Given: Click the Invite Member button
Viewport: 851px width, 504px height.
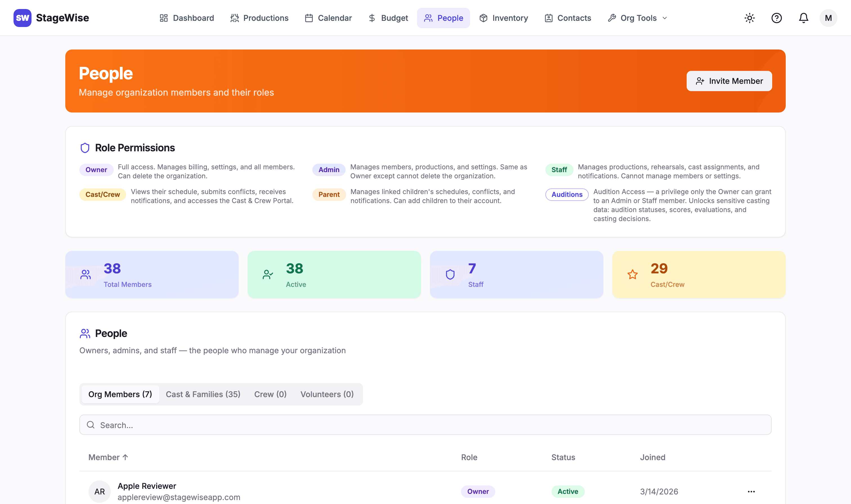Looking at the screenshot, I should tap(729, 81).
